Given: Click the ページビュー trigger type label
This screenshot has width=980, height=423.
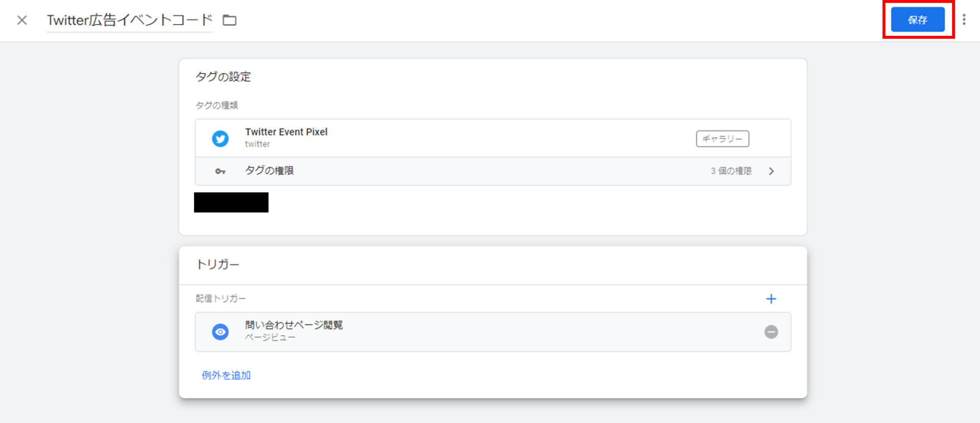Looking at the screenshot, I should tap(270, 338).
